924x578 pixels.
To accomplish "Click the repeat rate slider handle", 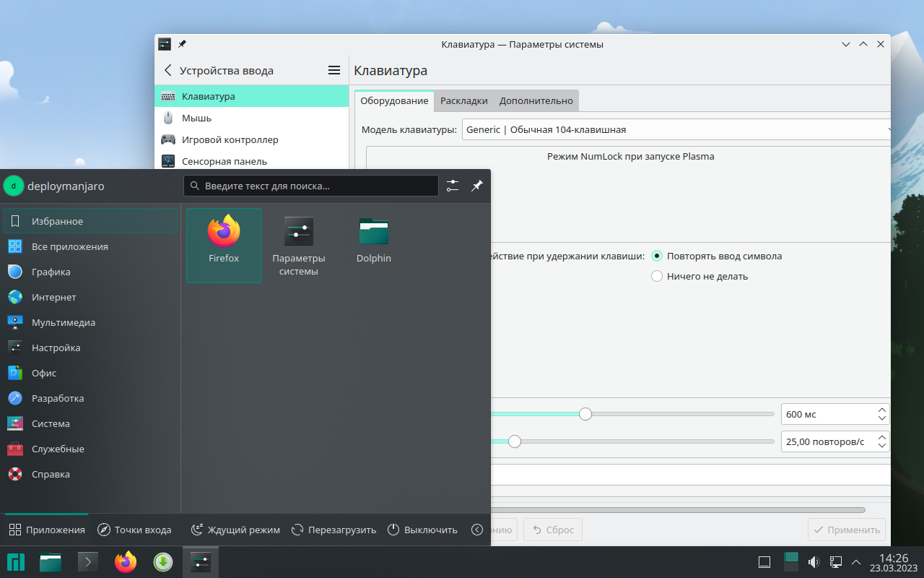I will tap(515, 441).
